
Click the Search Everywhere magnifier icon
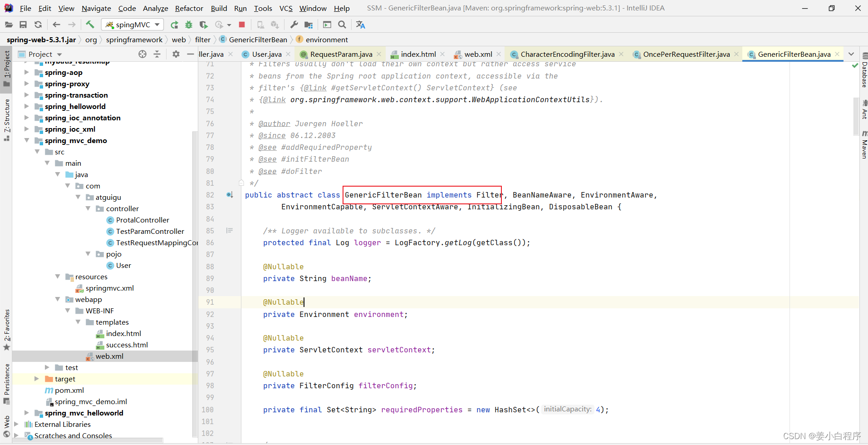coord(342,25)
